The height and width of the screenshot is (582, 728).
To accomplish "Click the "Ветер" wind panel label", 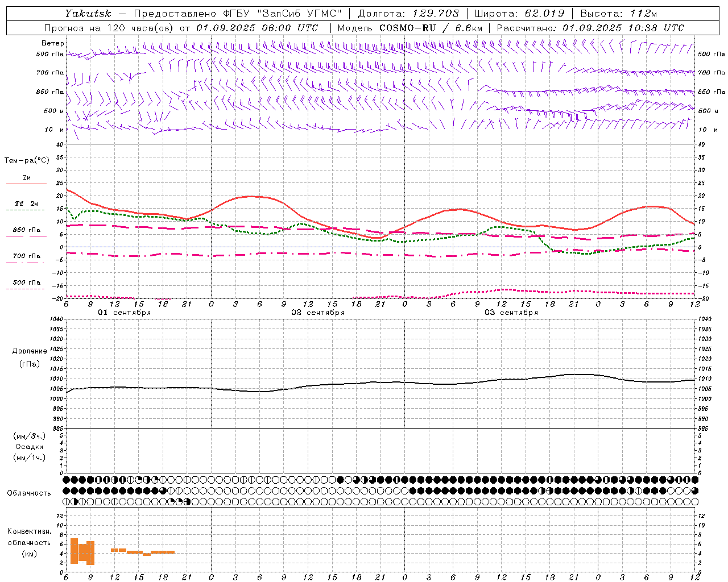I will pos(53,43).
